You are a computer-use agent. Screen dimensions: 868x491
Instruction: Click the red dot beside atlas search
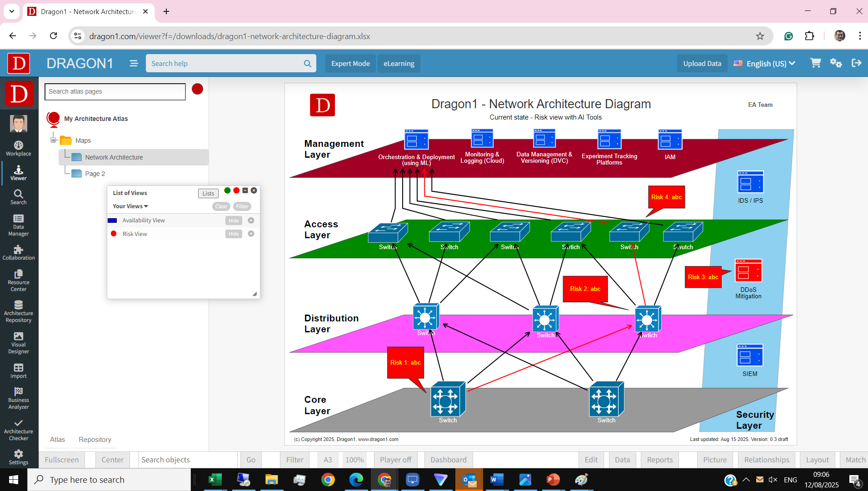point(197,89)
